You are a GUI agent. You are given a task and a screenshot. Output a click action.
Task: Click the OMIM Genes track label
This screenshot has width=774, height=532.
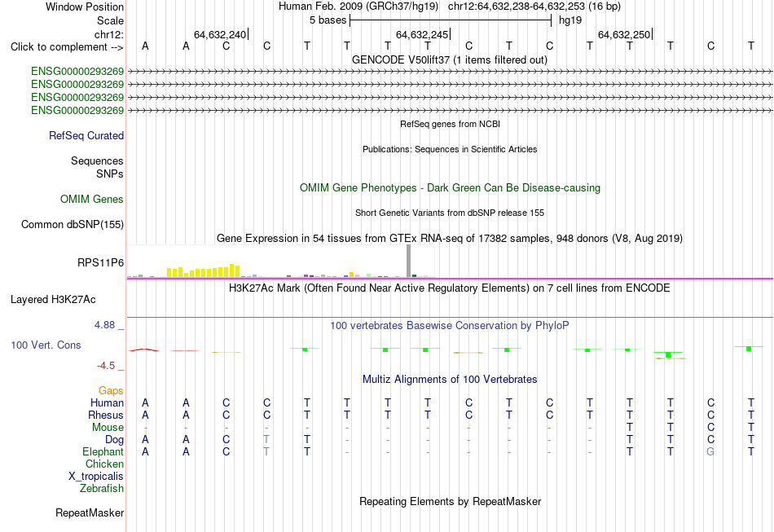tap(91, 199)
